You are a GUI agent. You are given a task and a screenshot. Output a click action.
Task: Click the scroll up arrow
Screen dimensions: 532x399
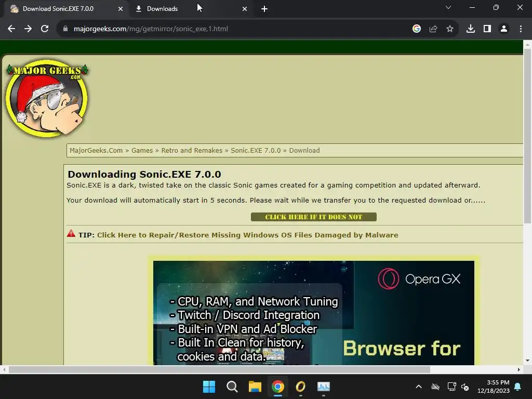click(527, 44)
